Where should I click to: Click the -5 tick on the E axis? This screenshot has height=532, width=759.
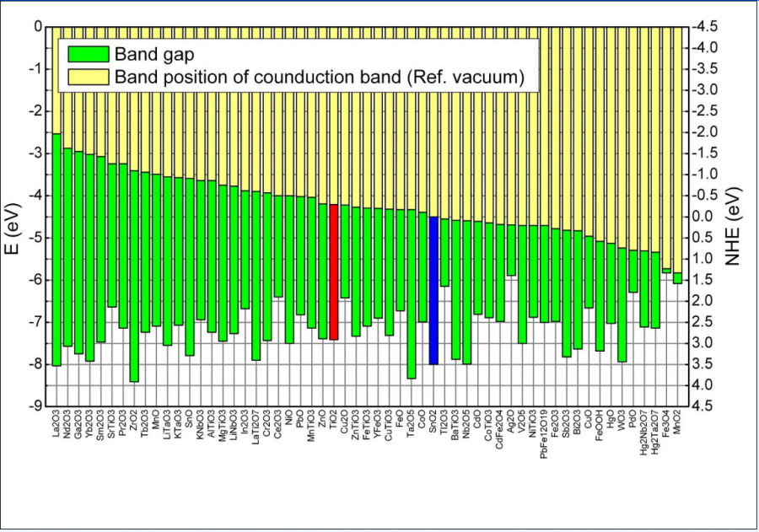[x=37, y=238]
